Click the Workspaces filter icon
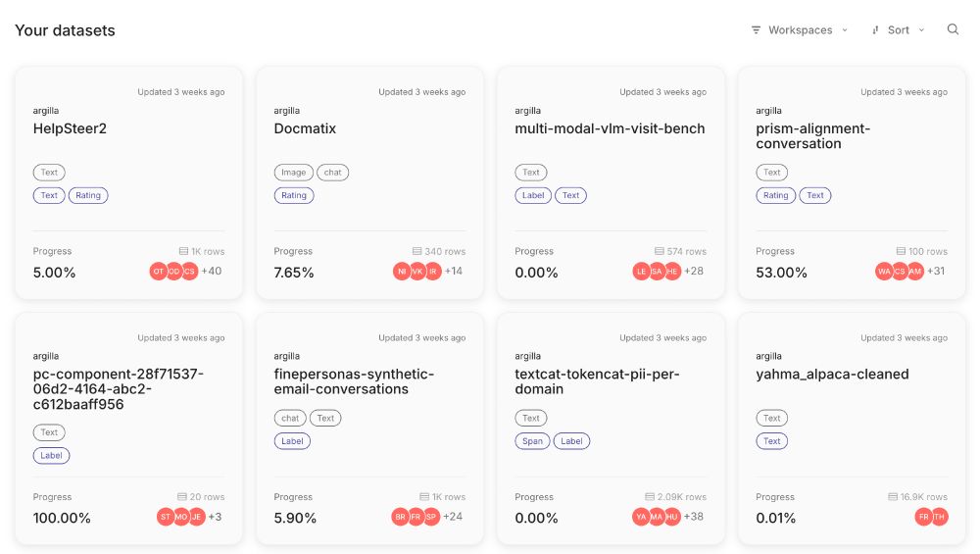The width and height of the screenshot is (980, 554). click(756, 30)
